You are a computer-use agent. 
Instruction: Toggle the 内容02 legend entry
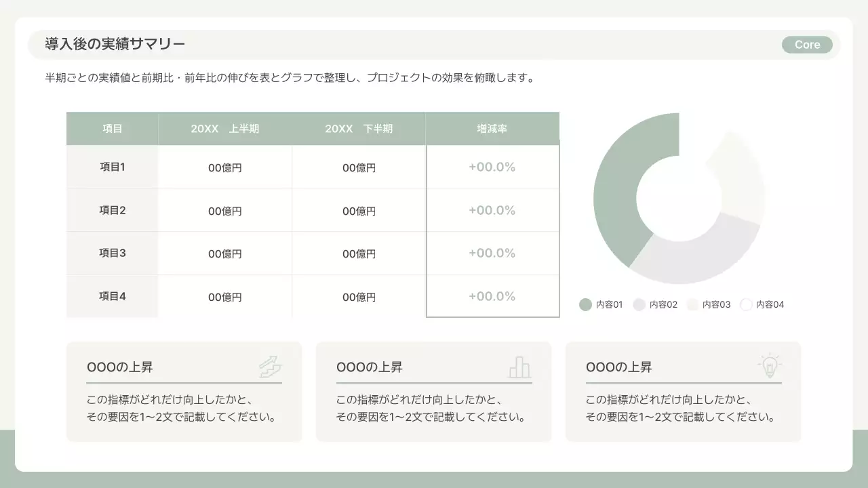coord(655,304)
